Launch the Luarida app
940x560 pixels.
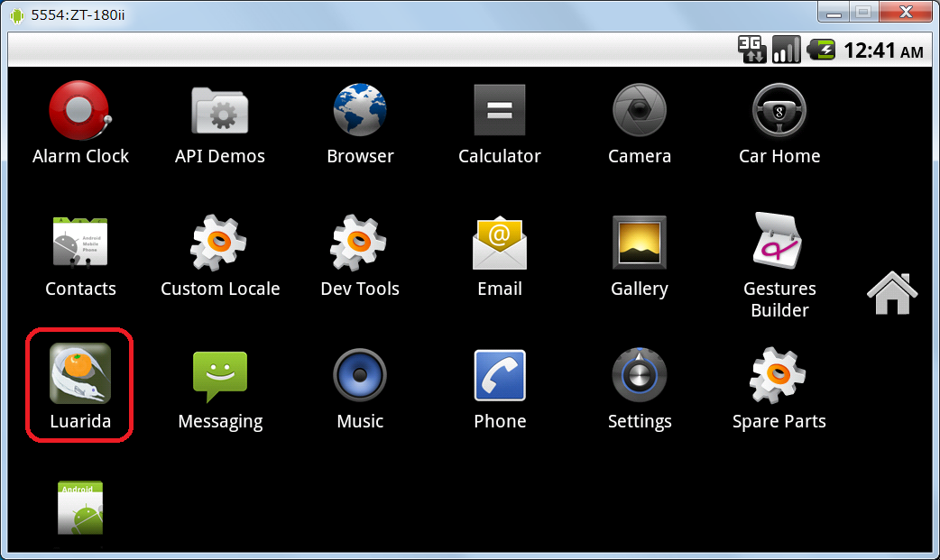pyautogui.click(x=79, y=373)
